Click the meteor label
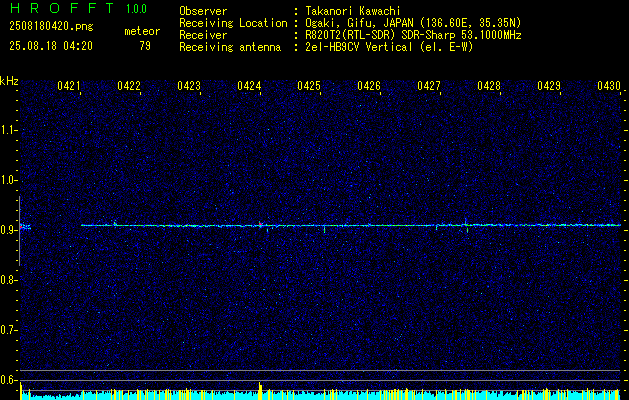Screen dimensions: 629x400 point(142,31)
